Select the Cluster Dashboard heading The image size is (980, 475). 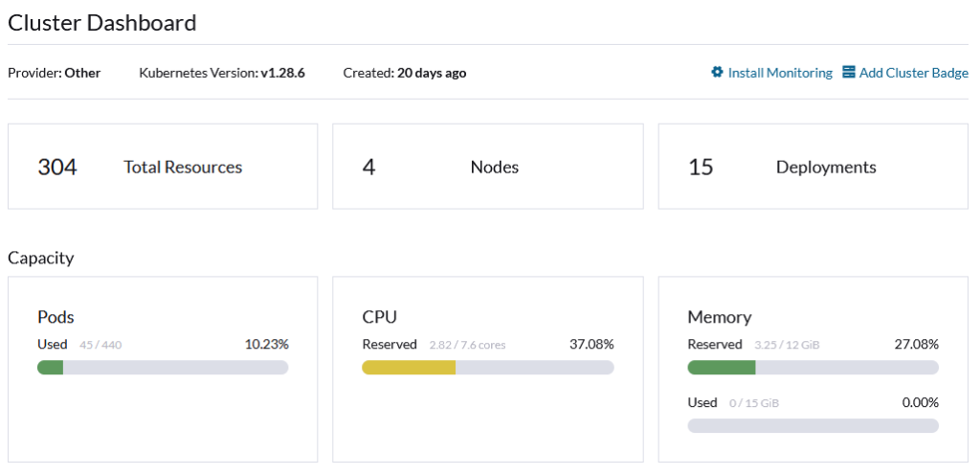[x=101, y=23]
